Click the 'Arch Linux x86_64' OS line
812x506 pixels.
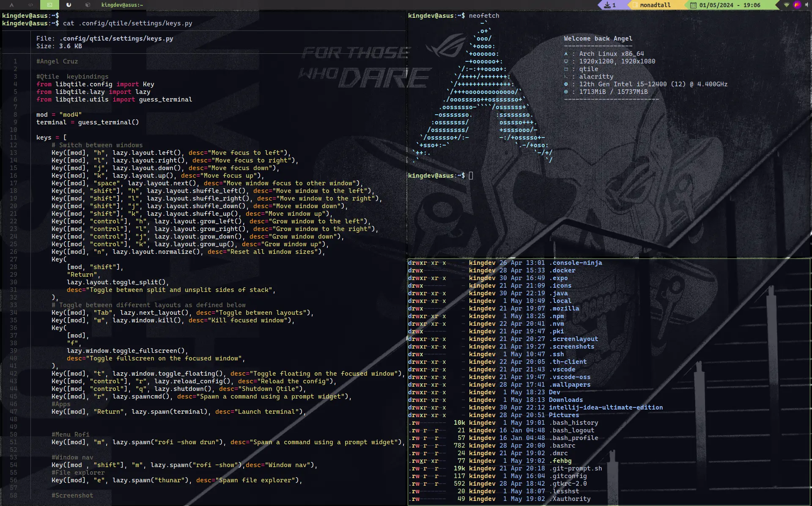pyautogui.click(x=611, y=54)
